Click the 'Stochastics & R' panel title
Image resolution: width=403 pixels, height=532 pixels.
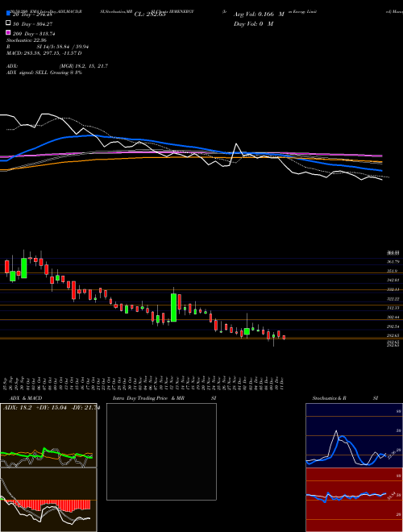pos(329,398)
